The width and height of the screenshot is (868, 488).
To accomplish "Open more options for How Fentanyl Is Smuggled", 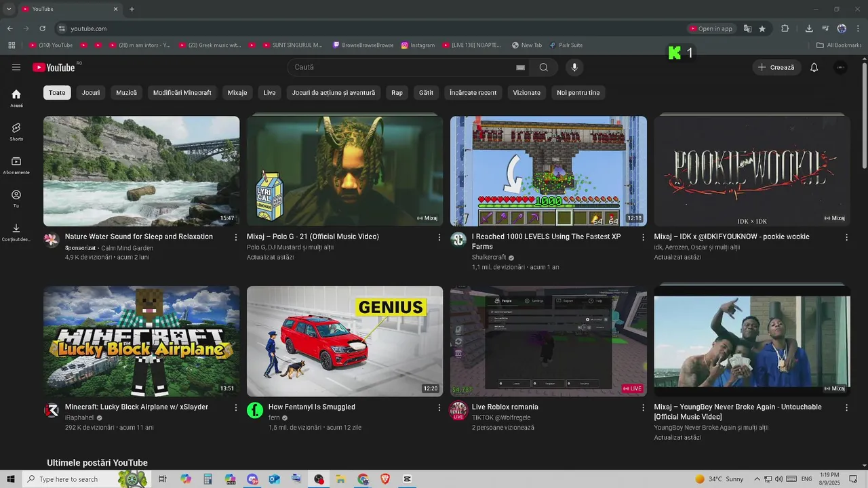I will 439,407.
